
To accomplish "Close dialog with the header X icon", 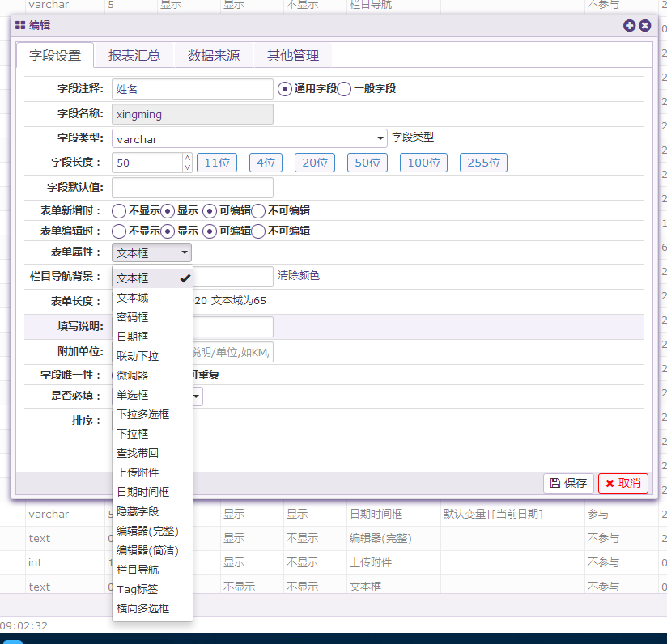I will click(x=645, y=26).
